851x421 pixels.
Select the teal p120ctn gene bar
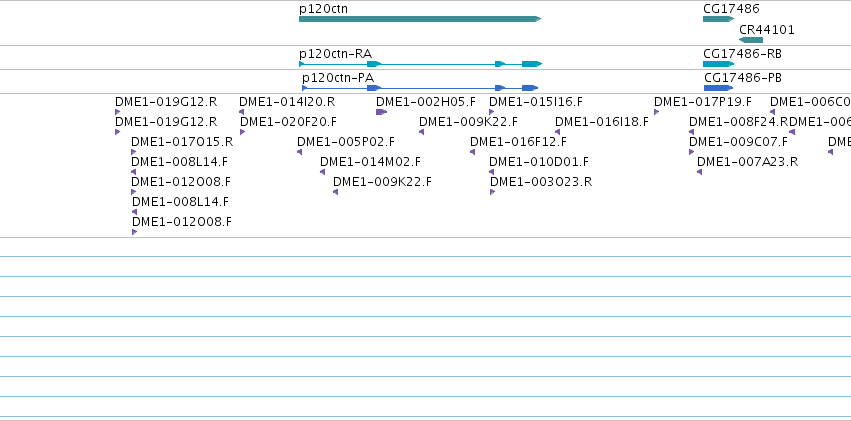point(420,19)
